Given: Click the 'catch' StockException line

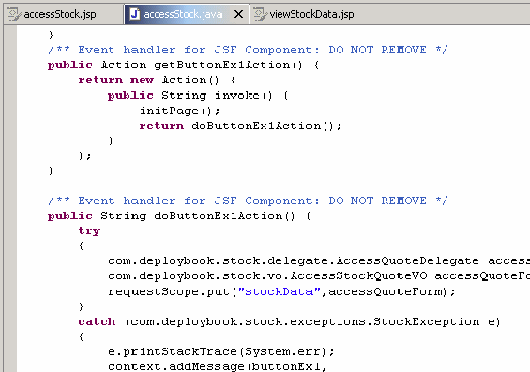Looking at the screenshot, I should point(289,321).
